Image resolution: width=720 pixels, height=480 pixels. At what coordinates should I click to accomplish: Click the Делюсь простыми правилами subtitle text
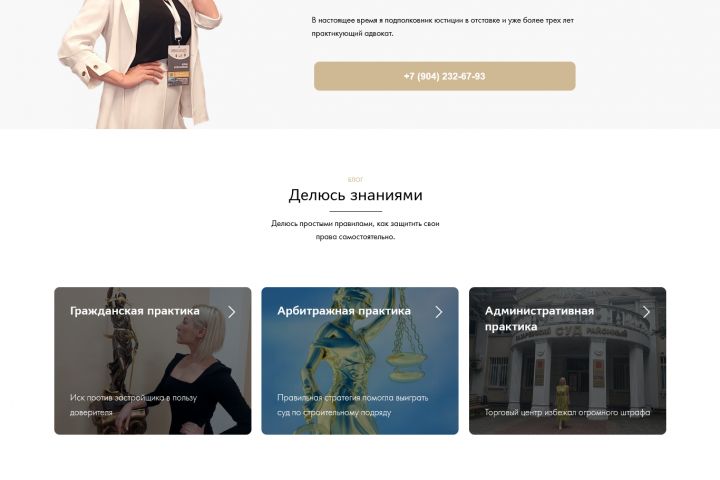point(355,230)
